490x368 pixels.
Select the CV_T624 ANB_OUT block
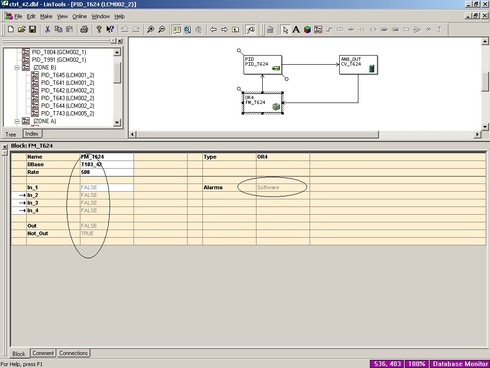(358, 65)
